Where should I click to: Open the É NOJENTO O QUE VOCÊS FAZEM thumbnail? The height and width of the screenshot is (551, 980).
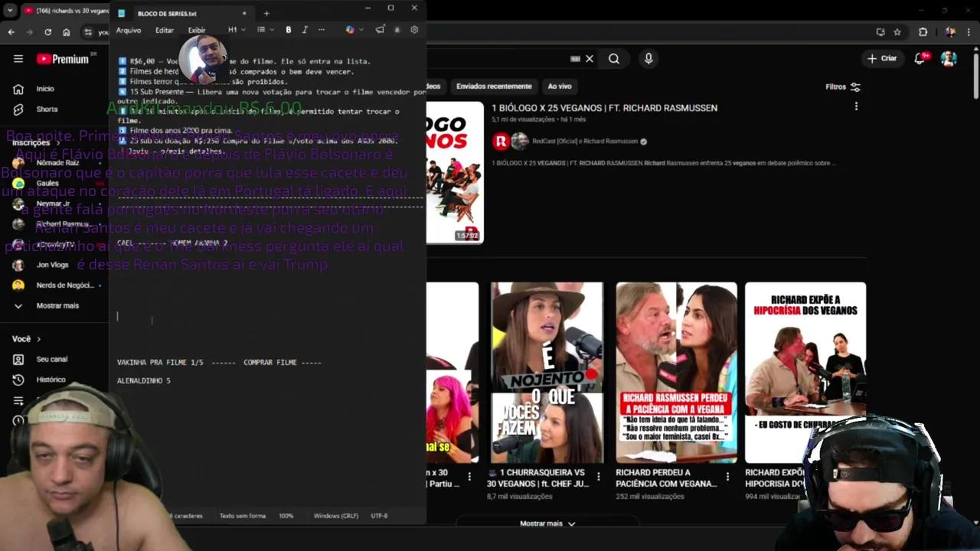pyautogui.click(x=547, y=373)
